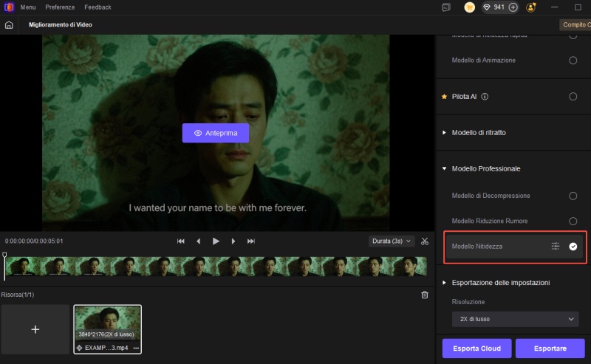Select Modello di Decompressione option
The height and width of the screenshot is (364, 591).
[573, 196]
